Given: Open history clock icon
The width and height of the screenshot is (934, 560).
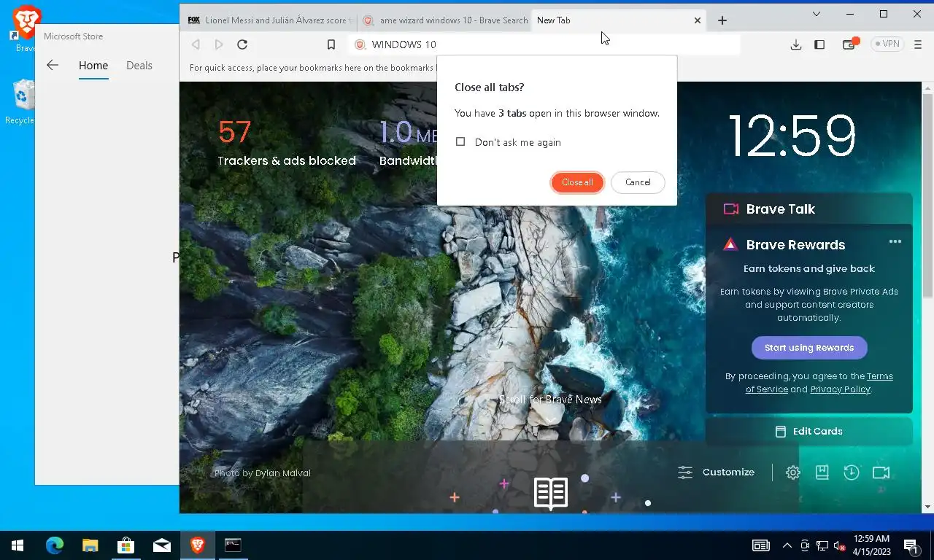Looking at the screenshot, I should coord(852,472).
